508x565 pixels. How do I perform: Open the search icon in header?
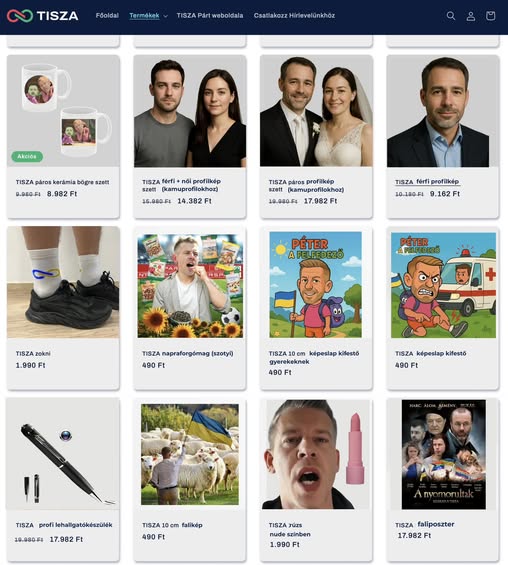click(x=451, y=16)
